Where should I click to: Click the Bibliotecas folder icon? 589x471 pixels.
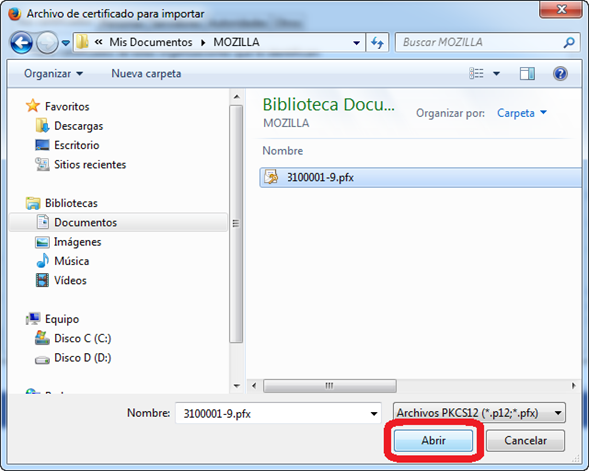pyautogui.click(x=33, y=203)
